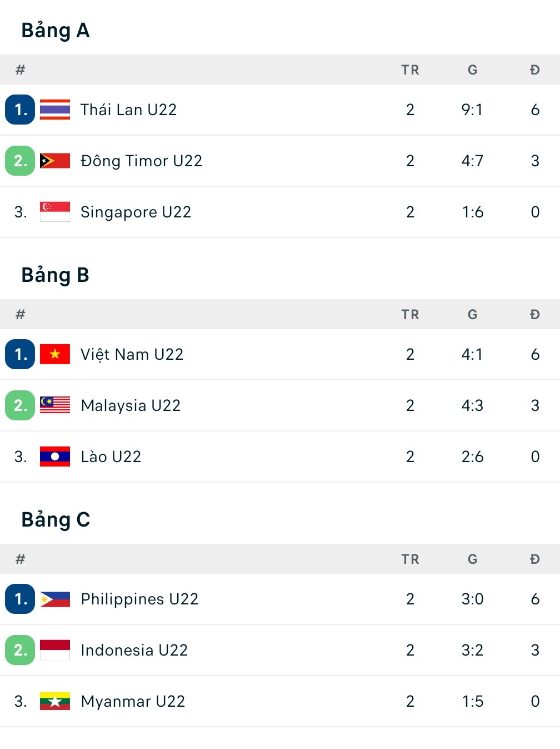Click the Philippines flag icon

point(55,599)
